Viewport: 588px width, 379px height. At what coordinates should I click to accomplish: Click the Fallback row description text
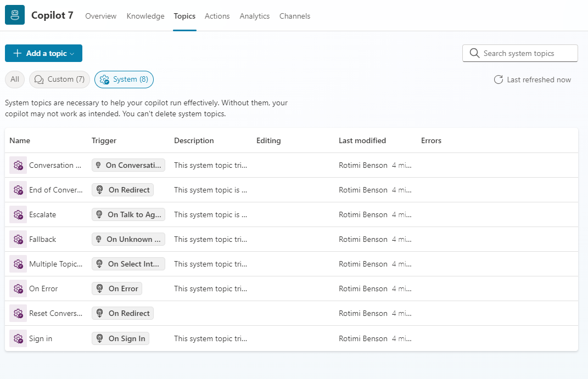pyautogui.click(x=210, y=239)
